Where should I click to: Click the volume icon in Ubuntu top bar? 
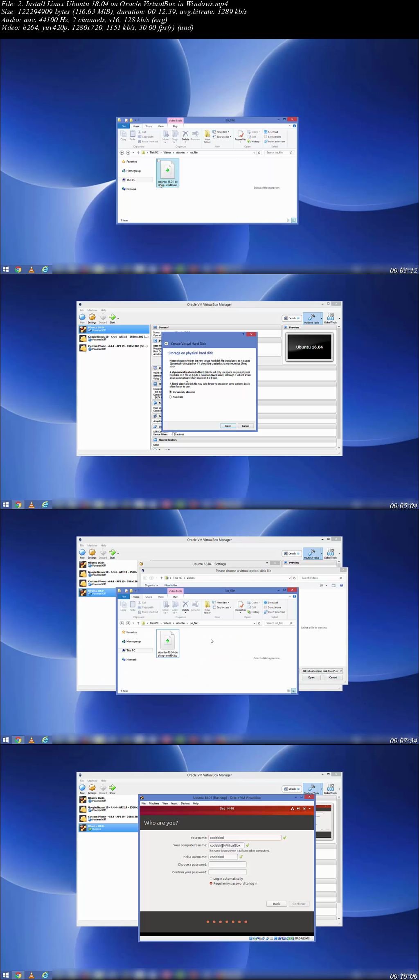pyautogui.click(x=298, y=809)
